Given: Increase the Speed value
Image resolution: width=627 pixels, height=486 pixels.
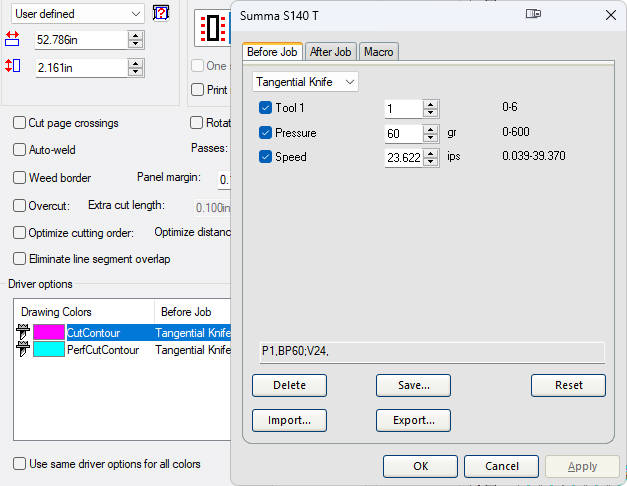Looking at the screenshot, I should pyautogui.click(x=430, y=153).
